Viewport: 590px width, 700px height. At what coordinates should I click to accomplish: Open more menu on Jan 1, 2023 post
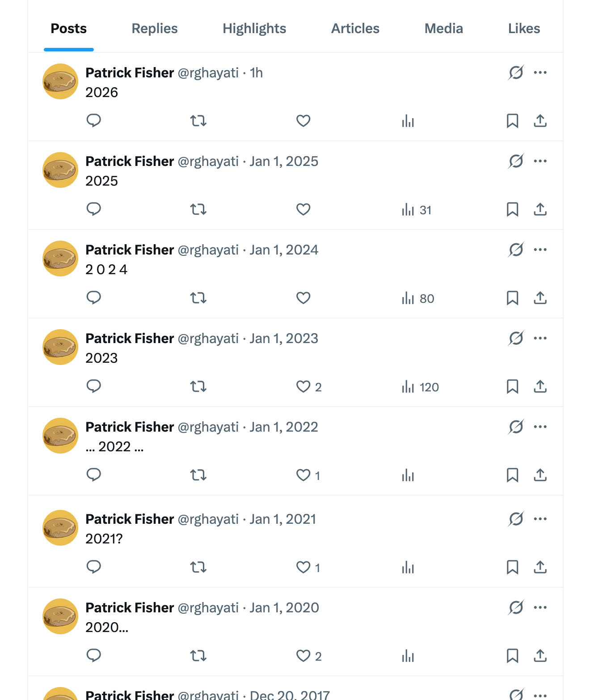(x=540, y=338)
